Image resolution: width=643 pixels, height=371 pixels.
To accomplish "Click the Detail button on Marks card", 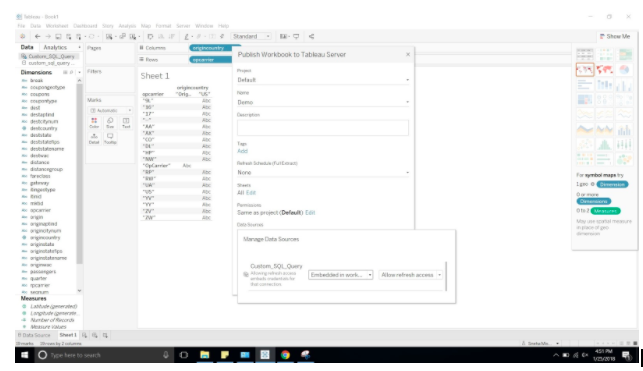I will (94, 138).
